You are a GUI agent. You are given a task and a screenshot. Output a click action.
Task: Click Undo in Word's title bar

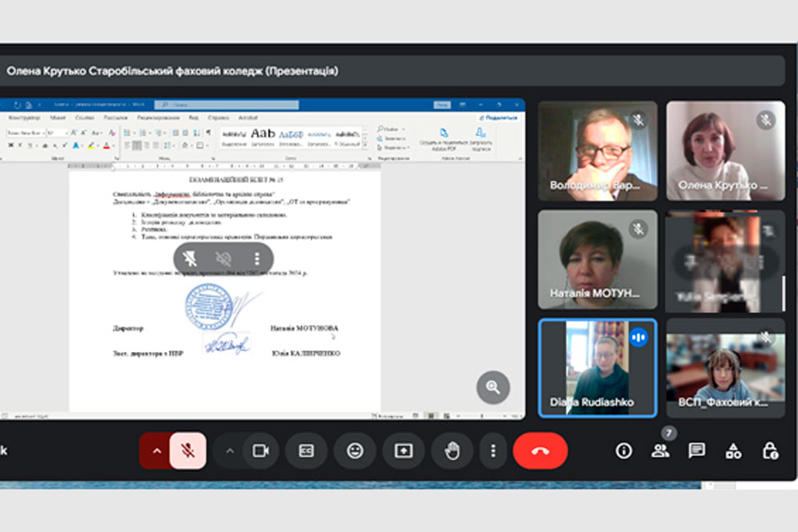pos(18,105)
